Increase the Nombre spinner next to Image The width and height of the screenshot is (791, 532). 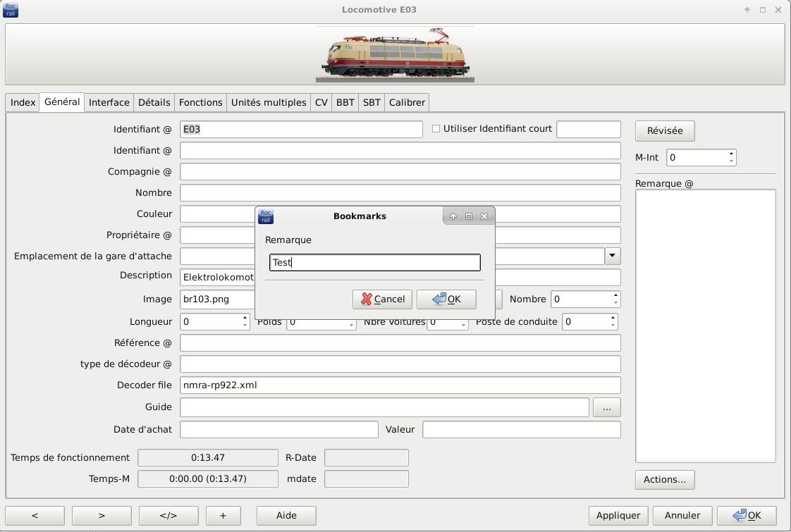coord(616,295)
